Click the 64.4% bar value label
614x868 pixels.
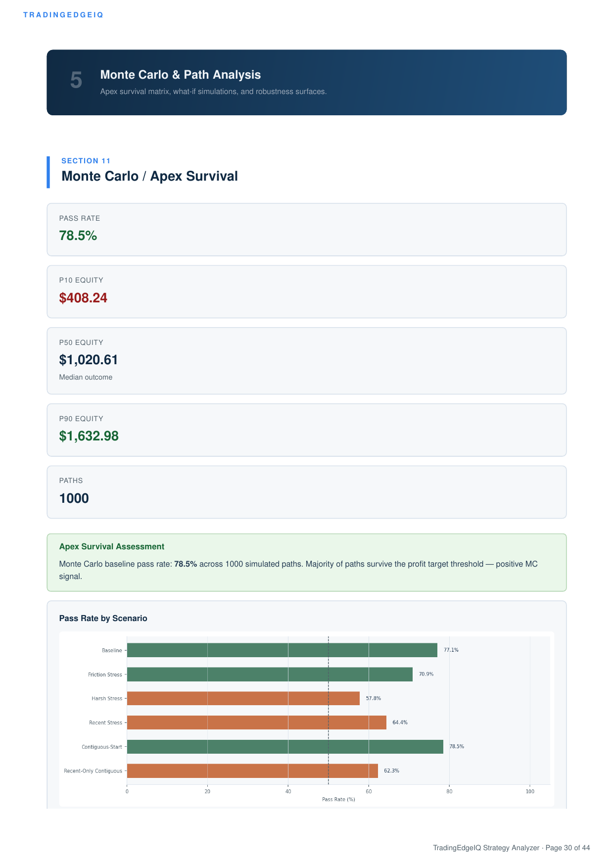point(400,723)
